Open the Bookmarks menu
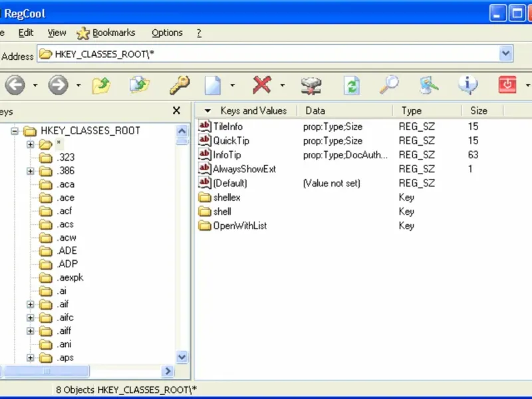532x399 pixels. point(114,33)
